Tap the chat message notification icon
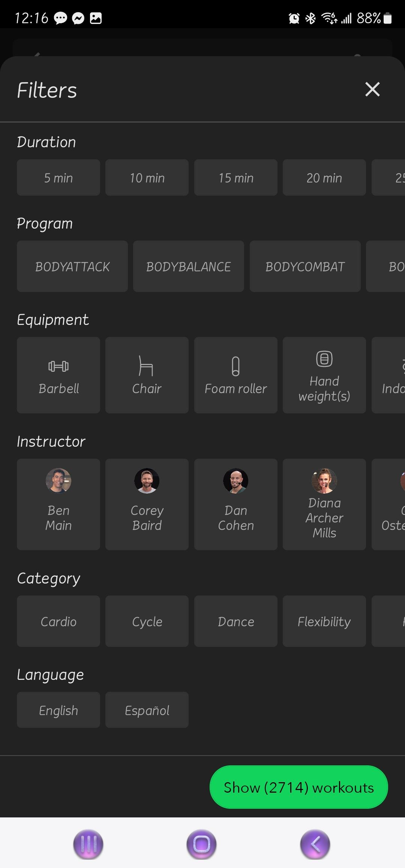 pyautogui.click(x=61, y=18)
